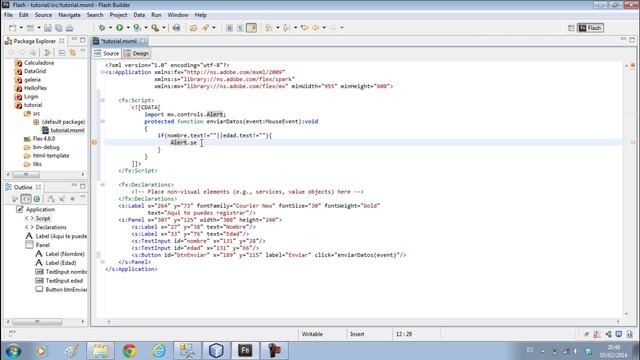Screen dimensions: 640x360
Task: Click the green class view Outline icon
Action: point(37,199)
